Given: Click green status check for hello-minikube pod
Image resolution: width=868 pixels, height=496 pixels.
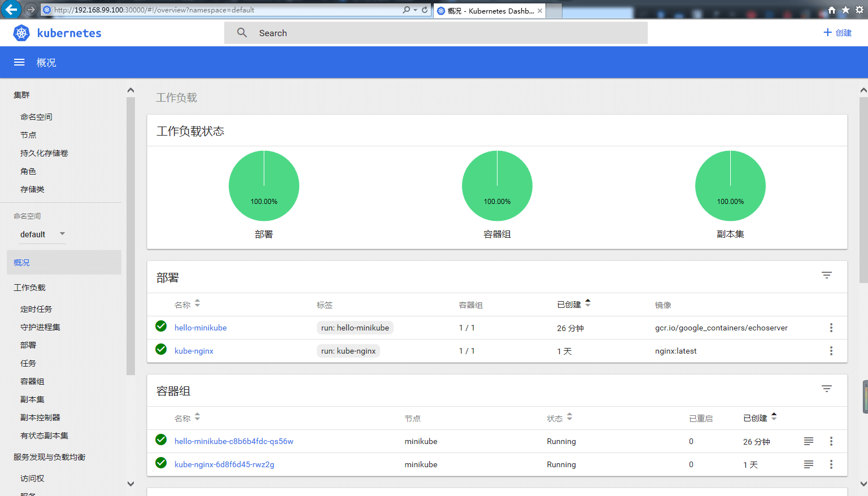Looking at the screenshot, I should [161, 440].
